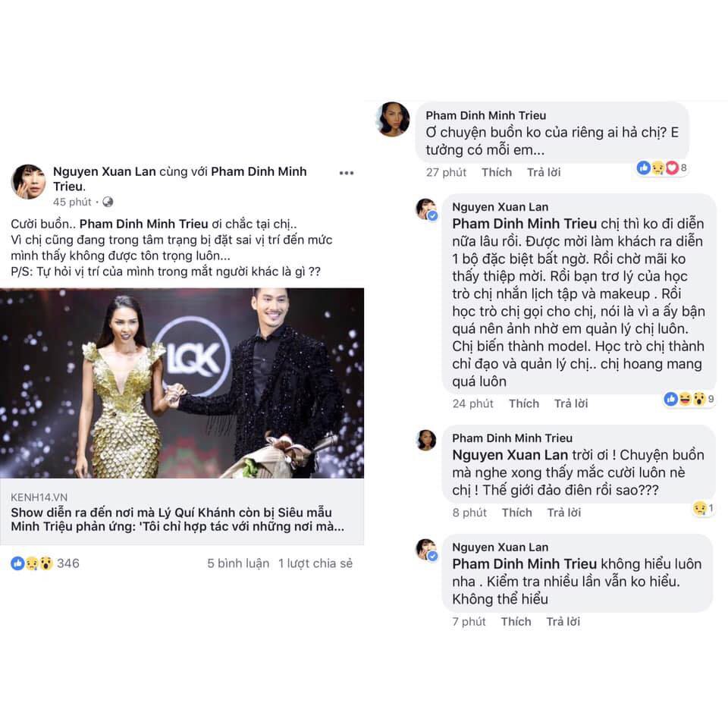728x728 pixels.
Task: Click the '27 phút' comment timestamp
Action: 446,172
